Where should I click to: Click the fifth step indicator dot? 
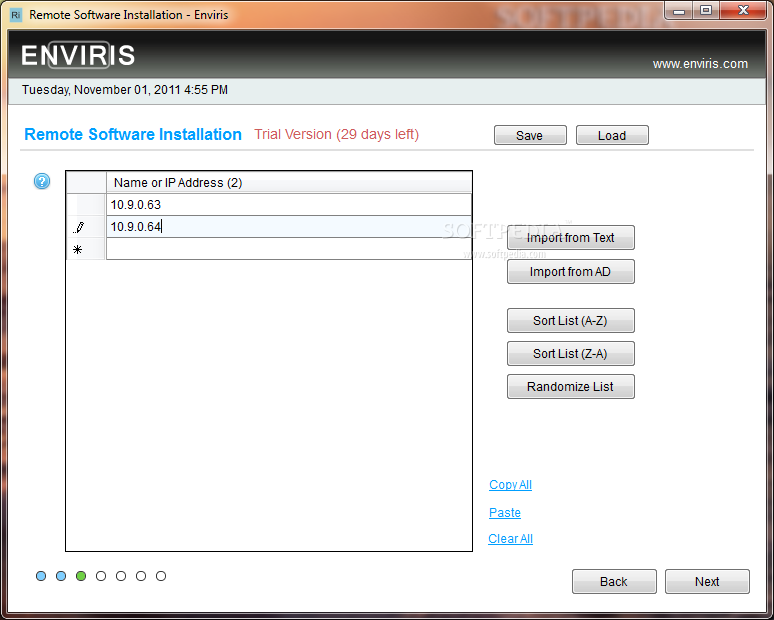click(121, 576)
